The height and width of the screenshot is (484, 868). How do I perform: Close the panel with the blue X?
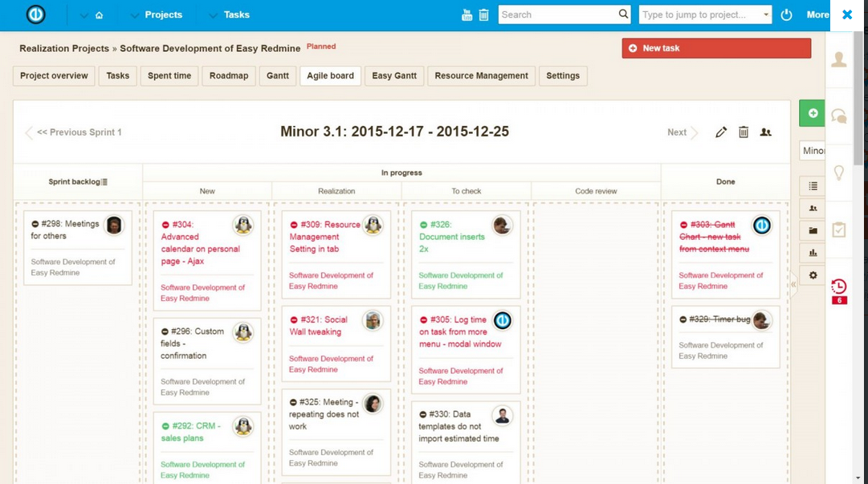click(847, 15)
